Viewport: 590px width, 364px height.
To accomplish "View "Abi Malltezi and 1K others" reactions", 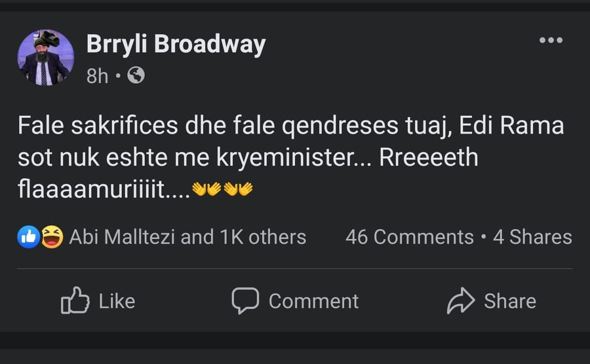I will pos(187,237).
